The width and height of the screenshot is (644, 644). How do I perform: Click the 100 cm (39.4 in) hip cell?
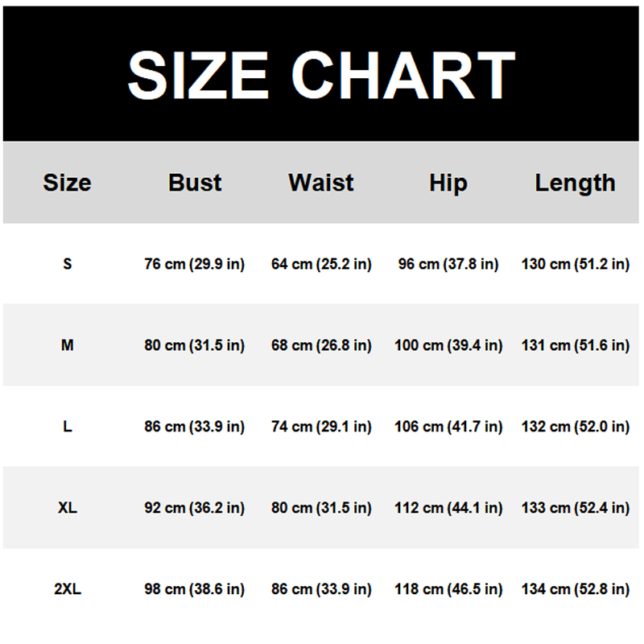(448, 345)
